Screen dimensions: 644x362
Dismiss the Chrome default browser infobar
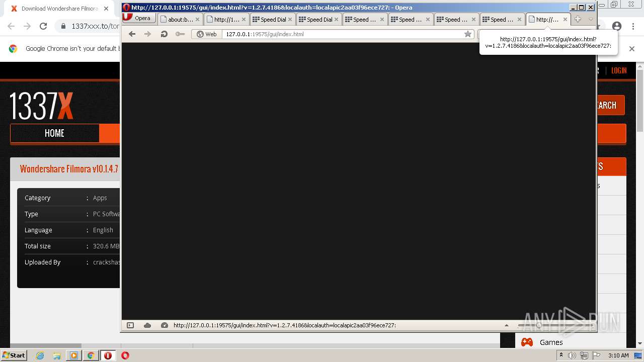(x=632, y=49)
